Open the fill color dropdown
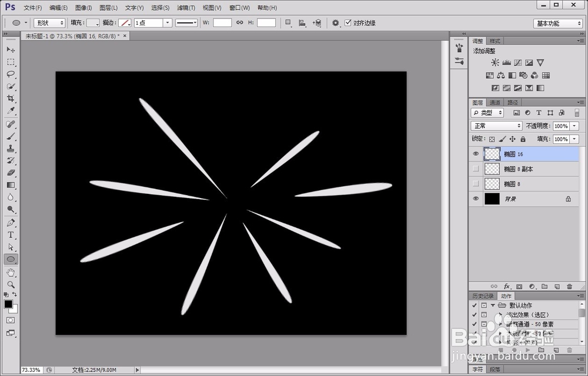Screen dimensions: 588x376 pyautogui.click(x=93, y=23)
